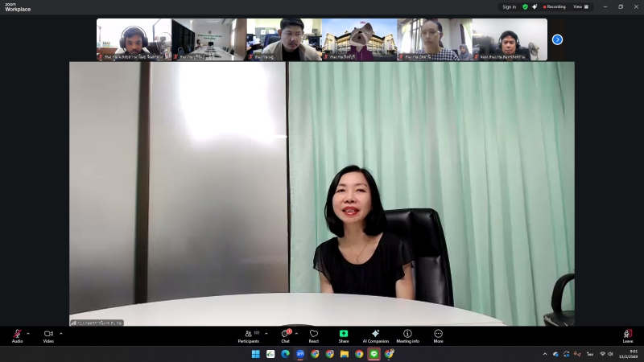Click the green security shield icon
Viewport: 644px width, 362px height.
point(525,6)
